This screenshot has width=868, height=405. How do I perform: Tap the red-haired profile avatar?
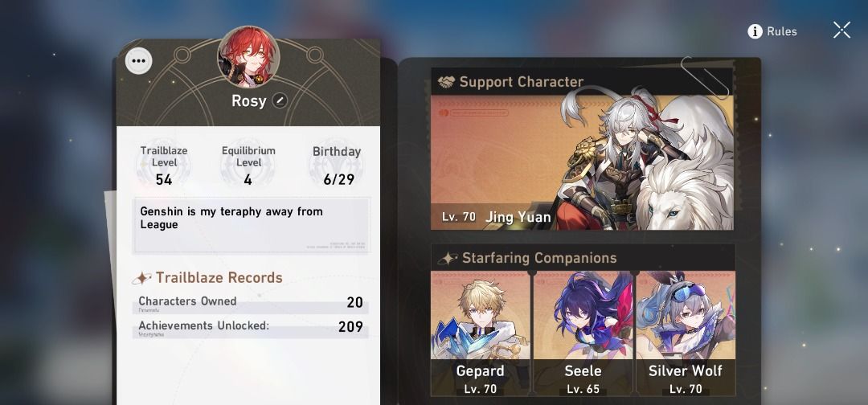(x=248, y=56)
